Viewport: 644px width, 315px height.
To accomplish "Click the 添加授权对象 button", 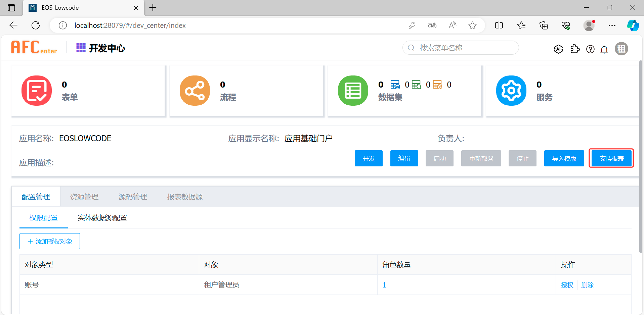I will (x=49, y=241).
